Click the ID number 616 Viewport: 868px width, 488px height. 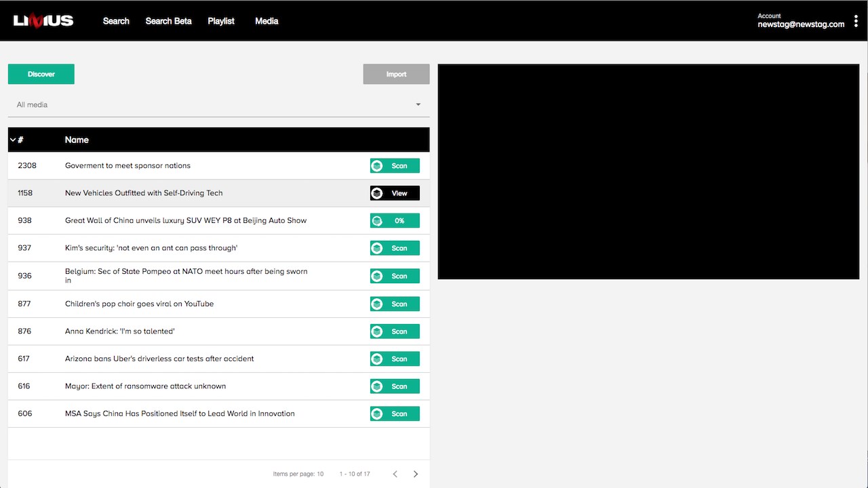pos(24,386)
